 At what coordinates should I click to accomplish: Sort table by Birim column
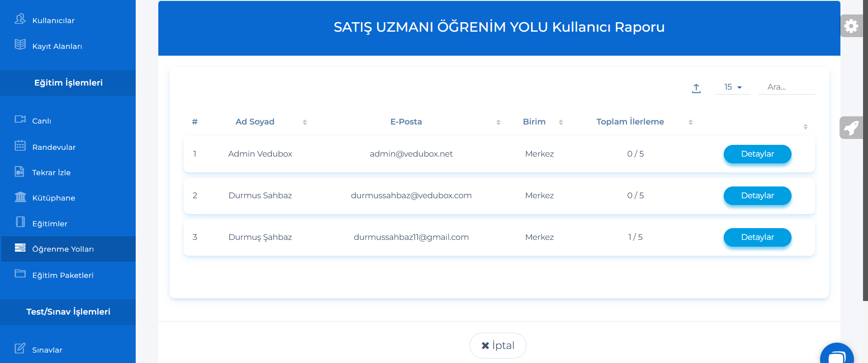pyautogui.click(x=534, y=122)
